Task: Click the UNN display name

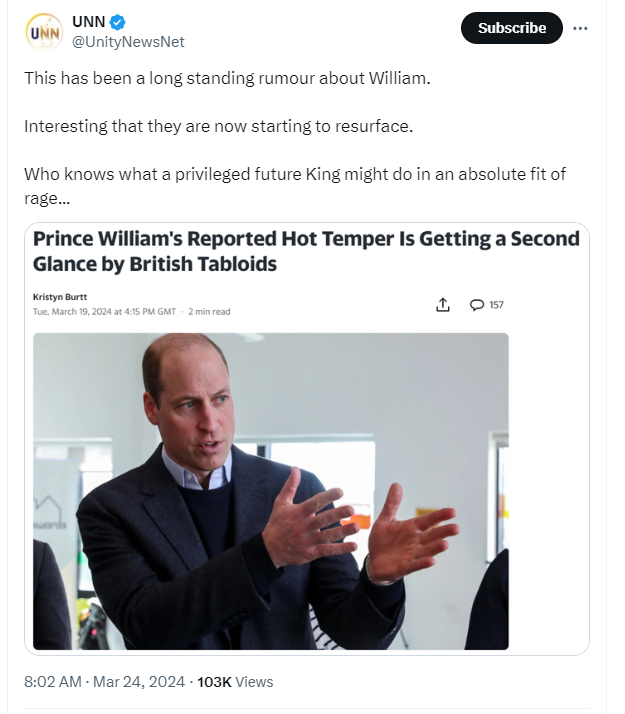Action: 88,22
